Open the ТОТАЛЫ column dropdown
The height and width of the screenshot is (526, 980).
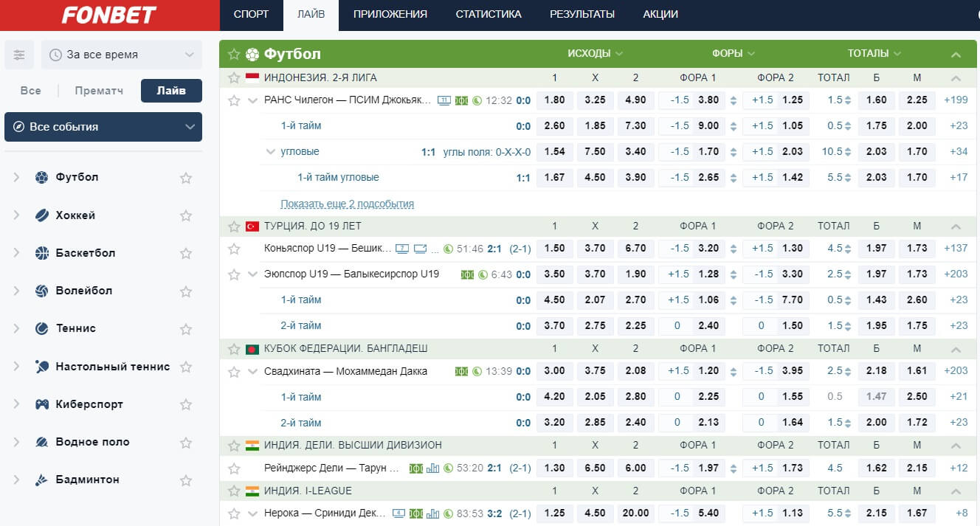coord(874,53)
